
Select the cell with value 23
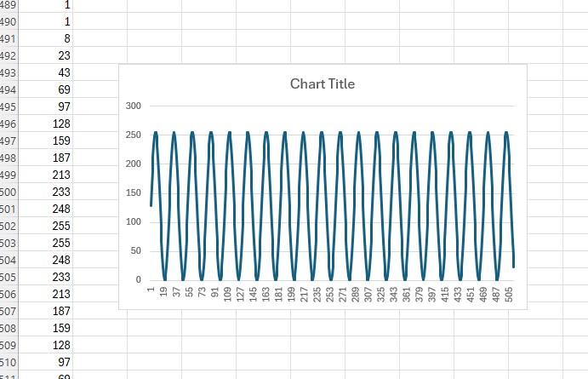pos(47,55)
